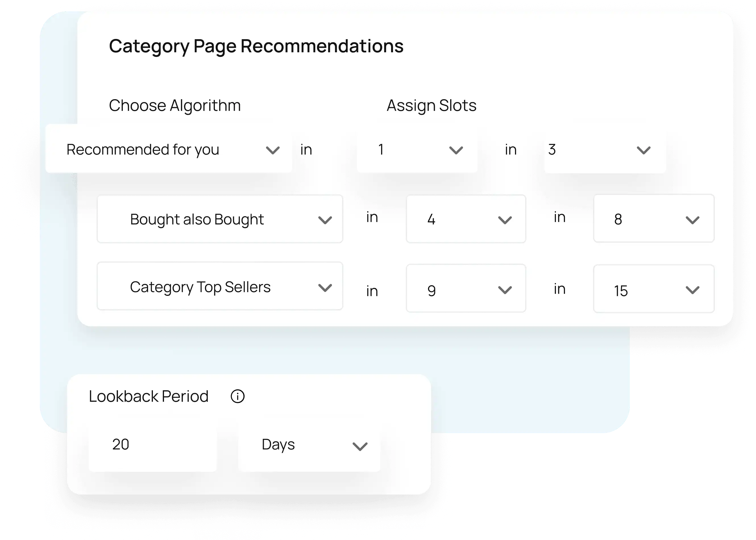
Task: Open the slot dropdown showing 3
Action: click(605, 149)
